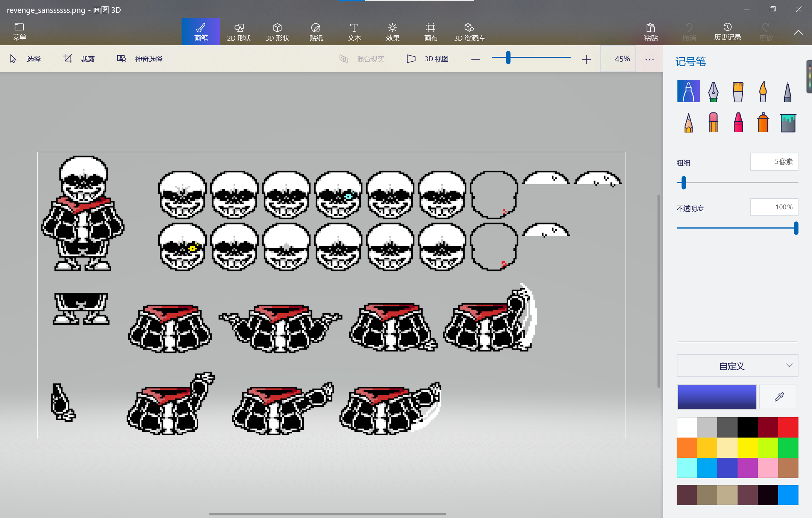The width and height of the screenshot is (812, 518).
Task: Open 历史记录 (History) panel
Action: tap(727, 32)
